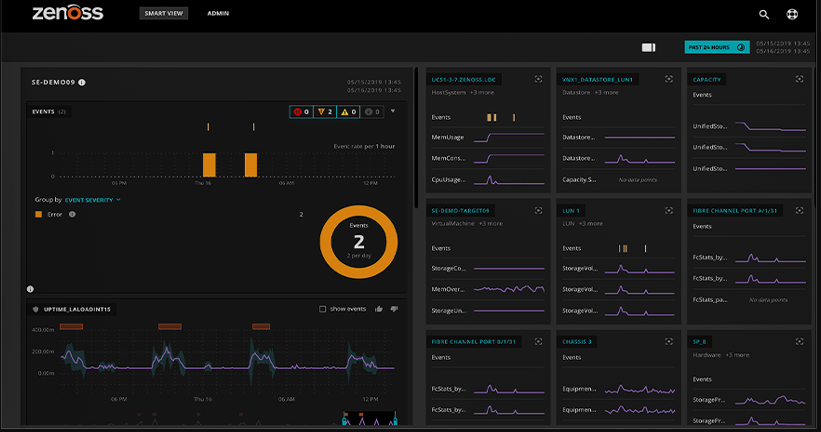
Task: Toggle the critical severity filter showing 0
Action: [301, 112]
